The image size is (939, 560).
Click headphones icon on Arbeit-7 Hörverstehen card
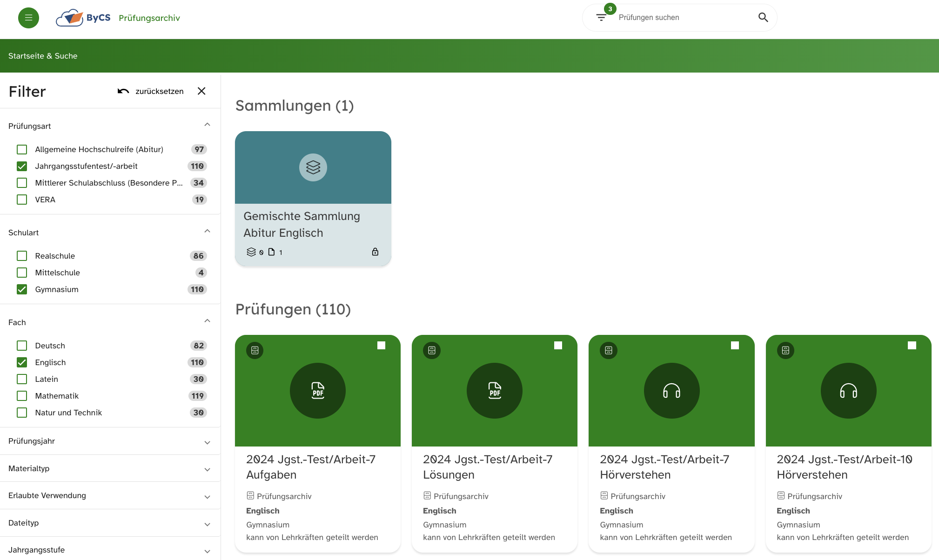click(x=671, y=391)
